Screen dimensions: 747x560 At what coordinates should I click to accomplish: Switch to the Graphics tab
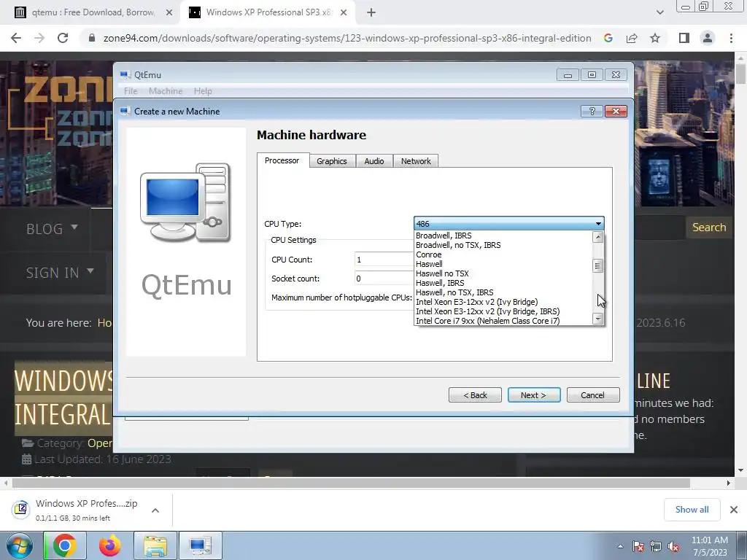[332, 161]
